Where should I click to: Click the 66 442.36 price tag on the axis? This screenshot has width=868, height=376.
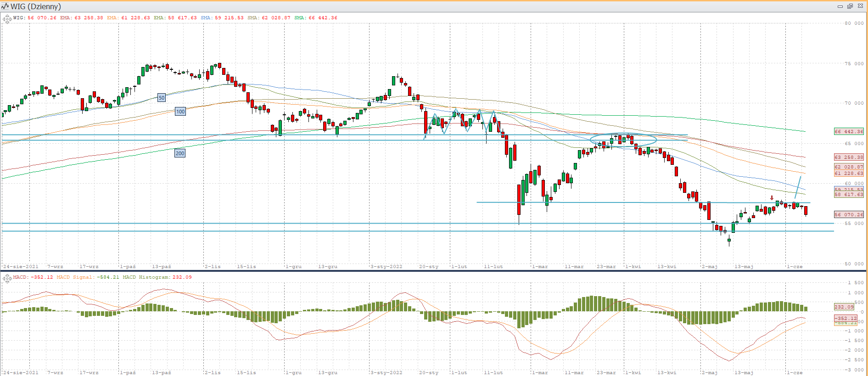(848, 132)
